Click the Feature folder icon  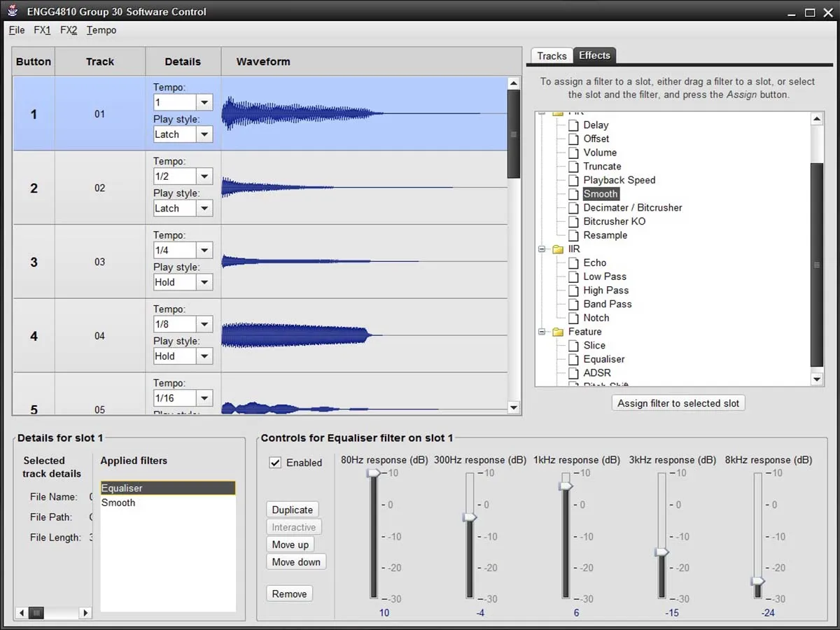tap(558, 332)
